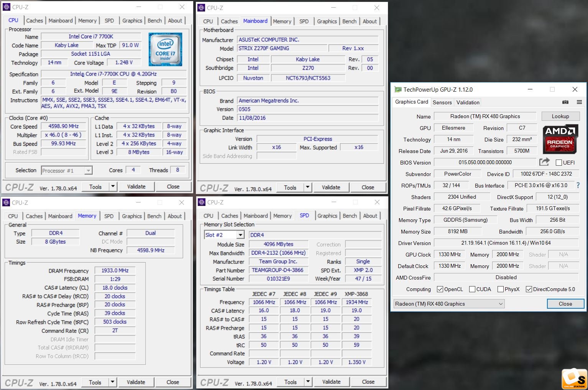
Task: Click the Memory Size value 8192 MB
Action: [x=458, y=232]
